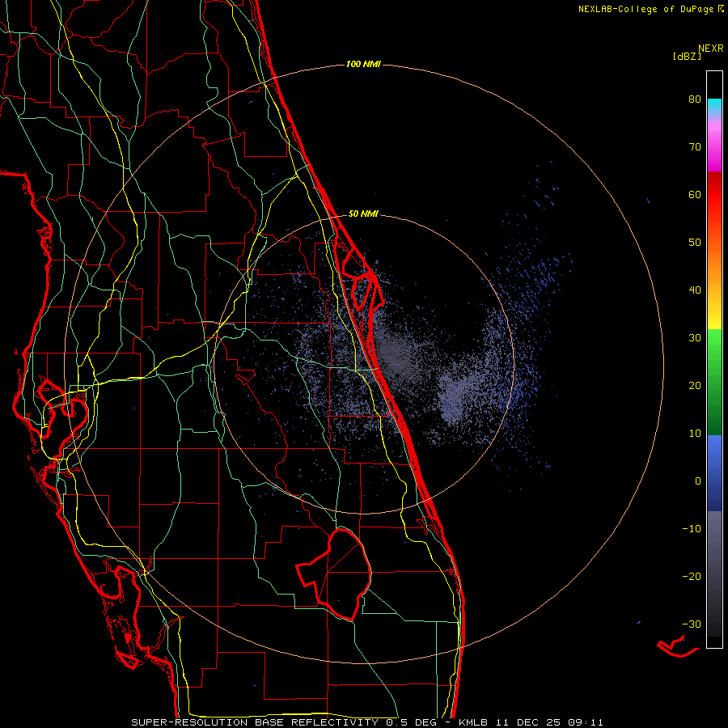Click the dense radar echo offshore east of the coast
728x728 pixels.
453,401
